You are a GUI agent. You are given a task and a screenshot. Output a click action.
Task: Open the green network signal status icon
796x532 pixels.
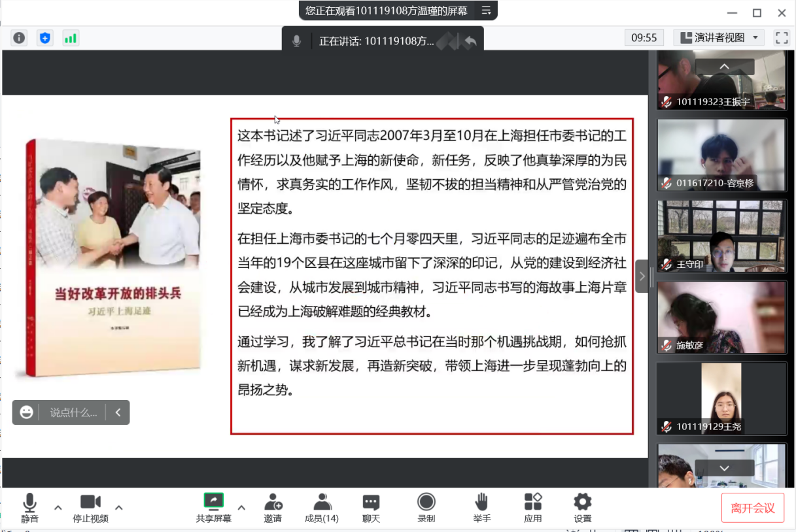click(x=70, y=38)
